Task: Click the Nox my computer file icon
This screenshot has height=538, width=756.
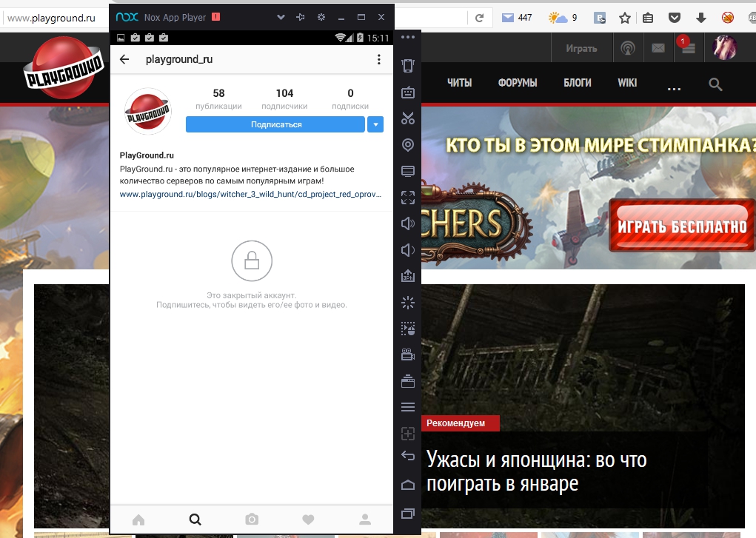Action: tap(408, 171)
